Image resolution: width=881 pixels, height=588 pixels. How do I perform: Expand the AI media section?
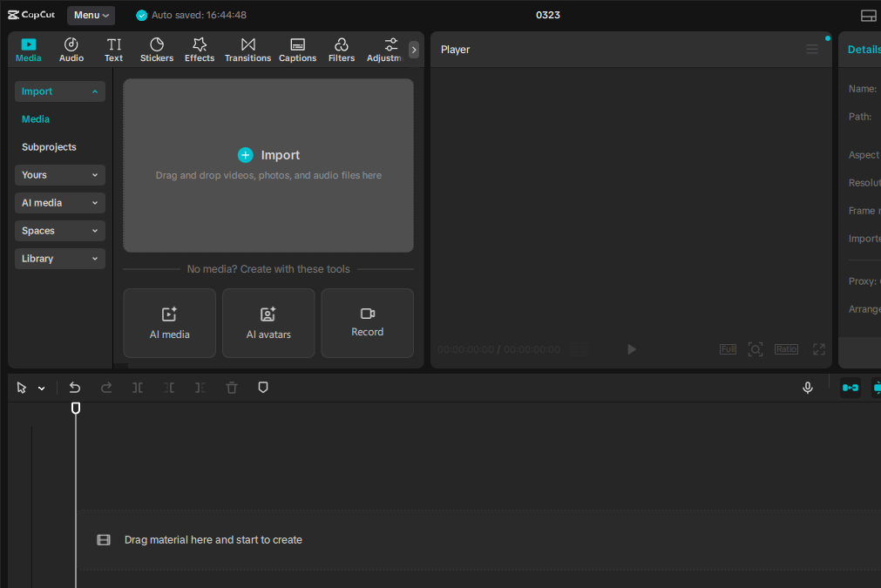tap(59, 202)
